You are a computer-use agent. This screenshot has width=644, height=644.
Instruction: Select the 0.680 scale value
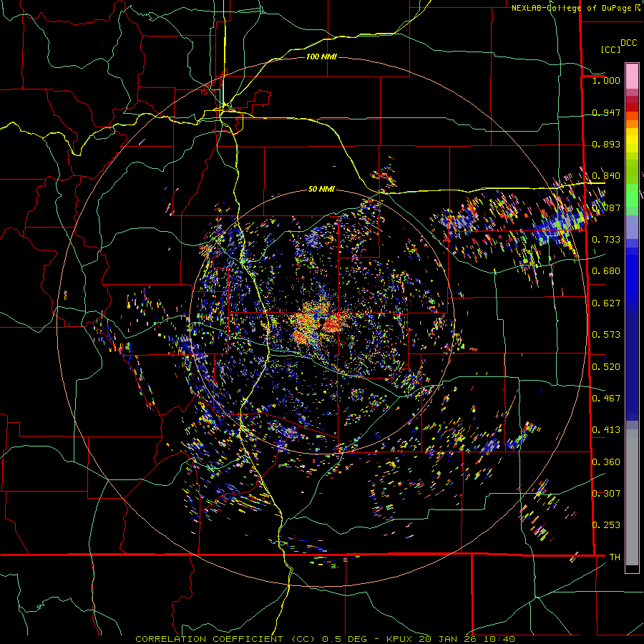click(606, 271)
